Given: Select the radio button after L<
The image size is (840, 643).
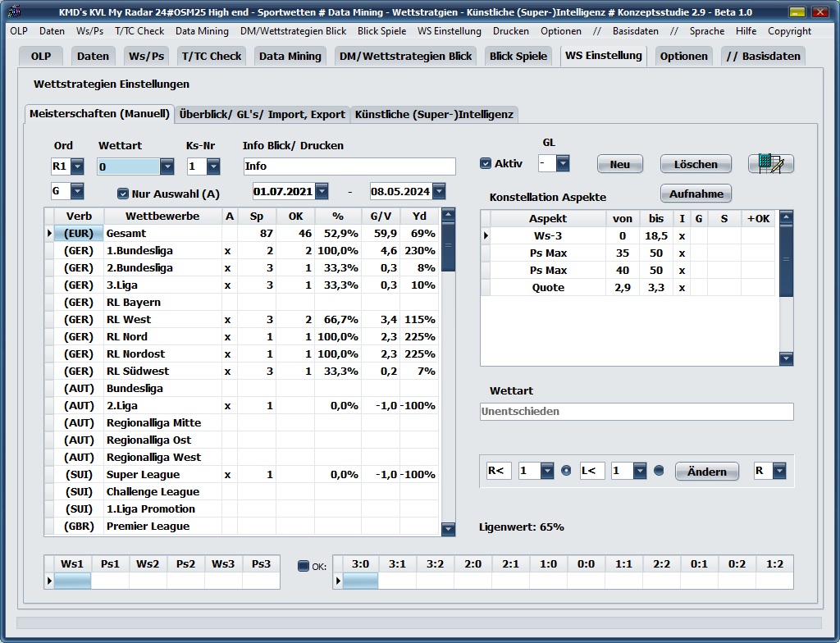Looking at the screenshot, I should pos(659,471).
